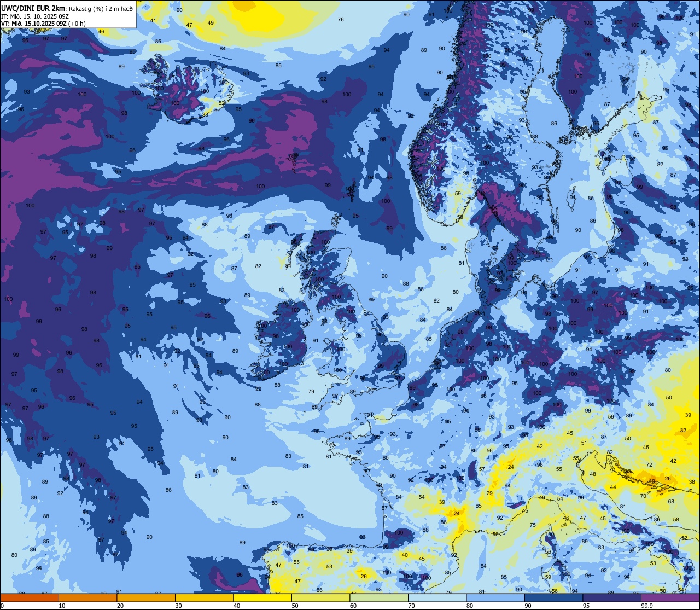Click the '(+0 h)' forecast offset text

pos(77,24)
